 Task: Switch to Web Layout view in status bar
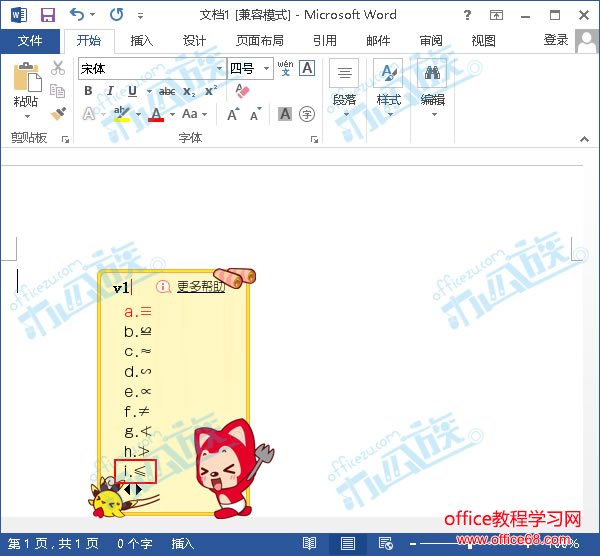tap(385, 543)
